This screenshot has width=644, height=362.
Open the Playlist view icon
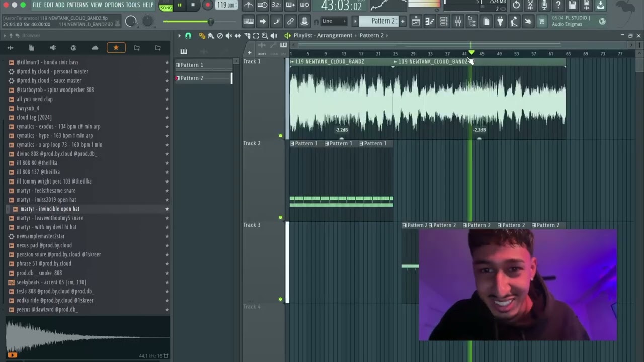[416, 21]
